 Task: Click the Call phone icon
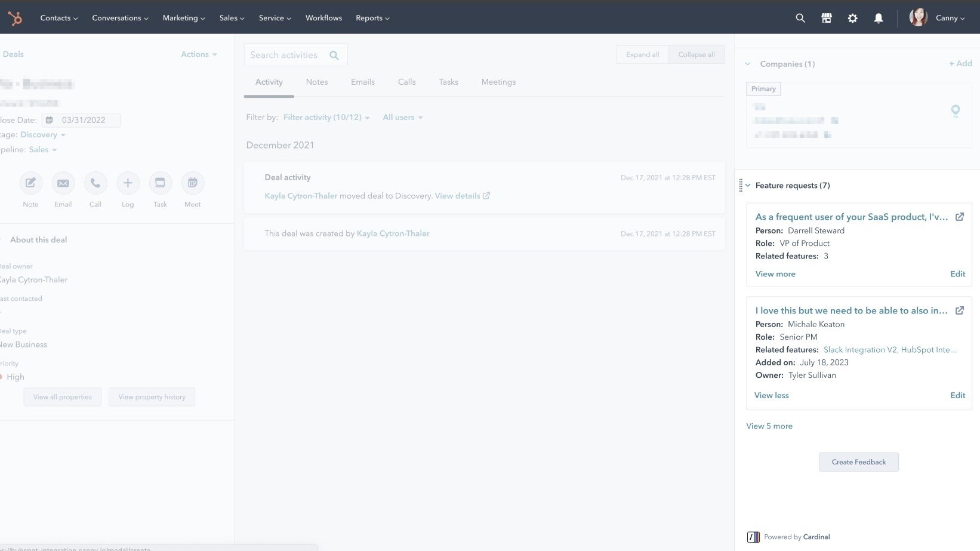[95, 183]
